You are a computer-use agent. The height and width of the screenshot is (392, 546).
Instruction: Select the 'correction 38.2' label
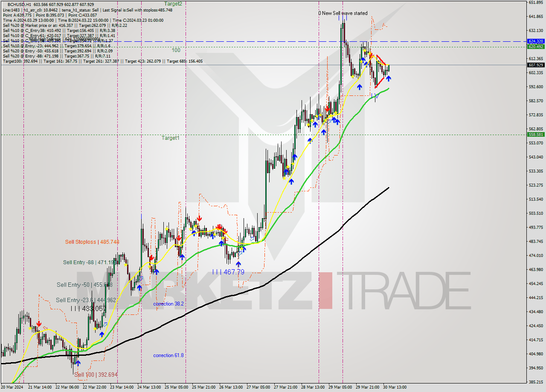pos(168,304)
